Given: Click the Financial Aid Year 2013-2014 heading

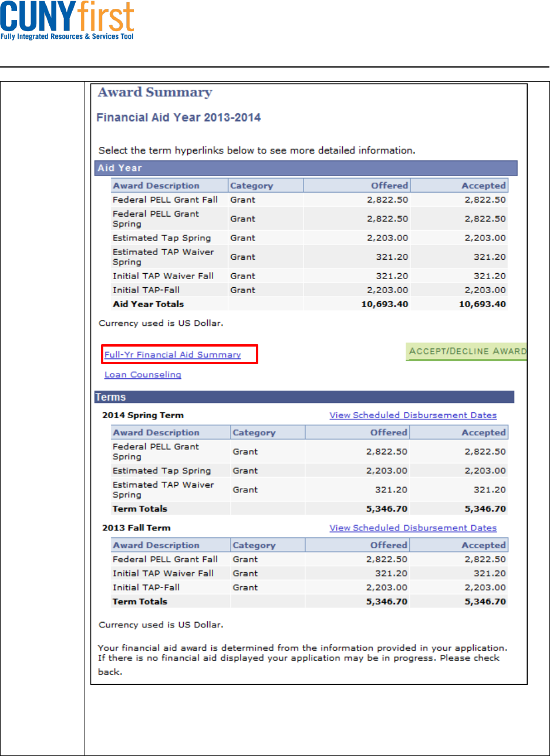Looking at the screenshot, I should [x=178, y=117].
